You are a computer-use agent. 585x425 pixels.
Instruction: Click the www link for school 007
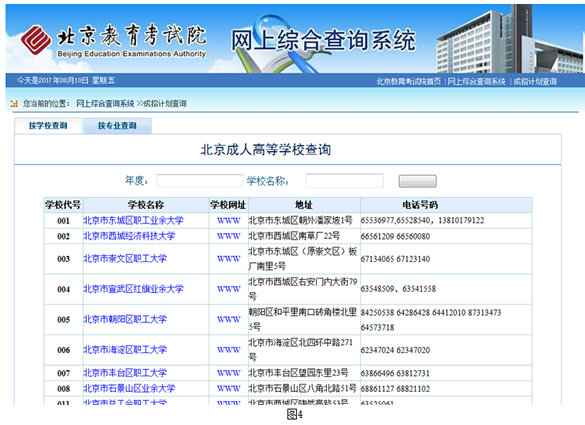pyautogui.click(x=229, y=373)
